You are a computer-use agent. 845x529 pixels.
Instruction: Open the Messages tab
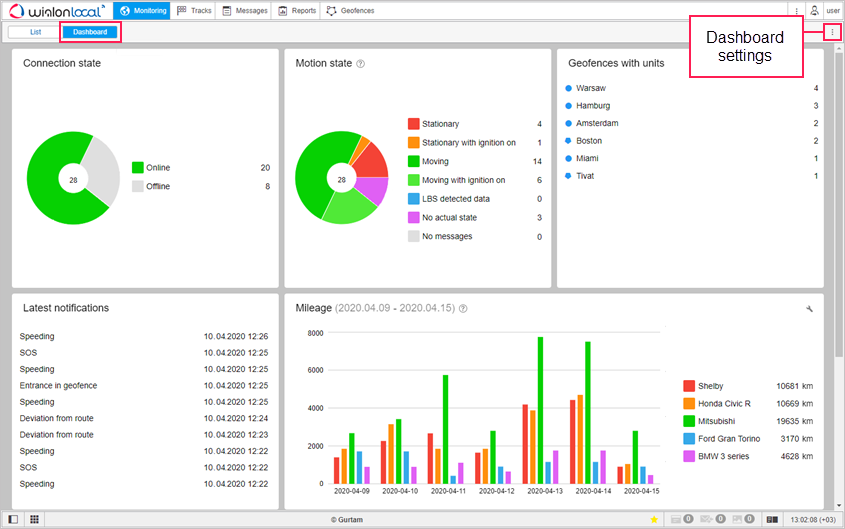point(245,11)
